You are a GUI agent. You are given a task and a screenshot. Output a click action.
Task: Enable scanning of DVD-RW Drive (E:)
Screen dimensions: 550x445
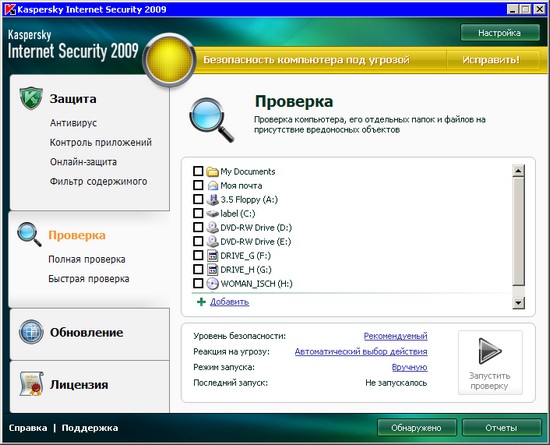pos(198,241)
